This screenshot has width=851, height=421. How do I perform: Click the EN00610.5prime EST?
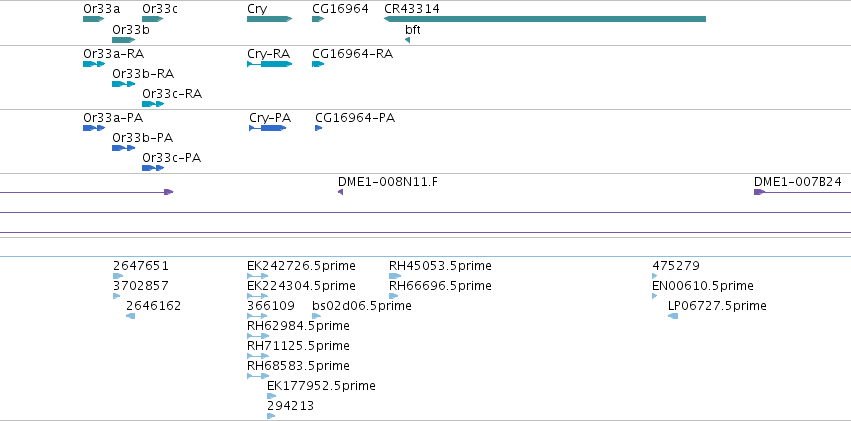655,296
